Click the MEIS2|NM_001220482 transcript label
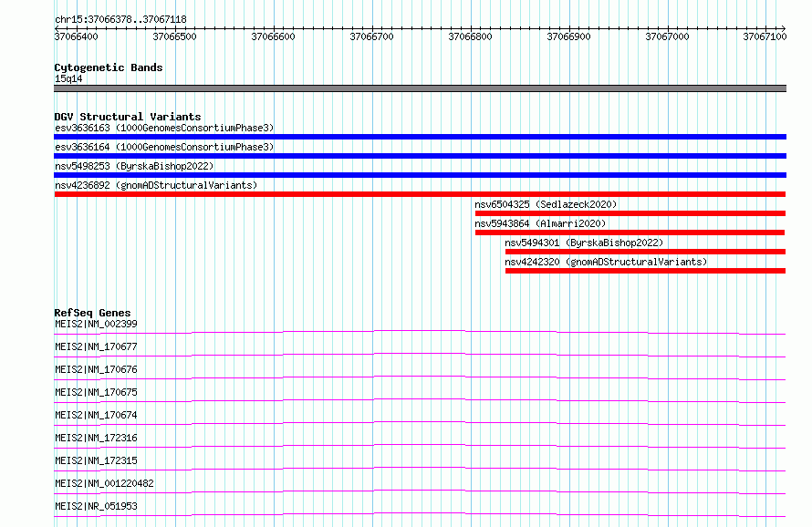This screenshot has height=527, width=812. (105, 483)
